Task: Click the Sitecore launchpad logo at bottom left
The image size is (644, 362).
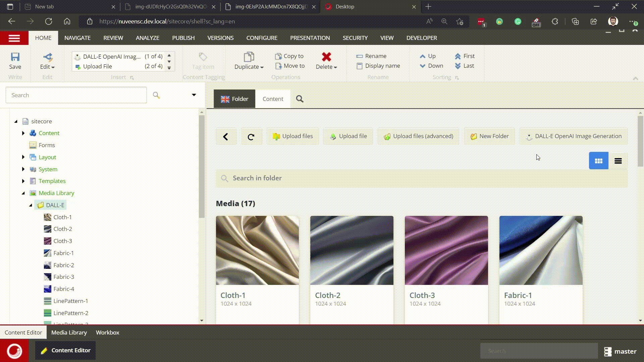Action: point(14,351)
